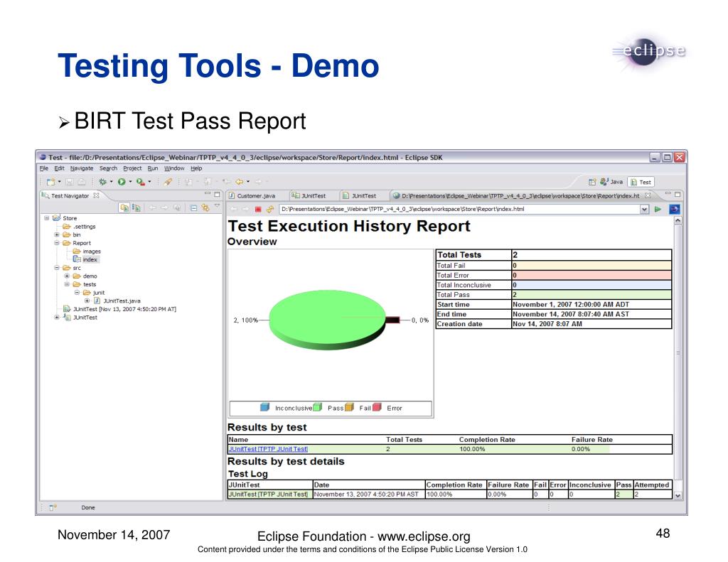The width and height of the screenshot is (728, 562).
Task: Click the first filter icon in Test Navigator toolbar
Action: click(x=124, y=208)
